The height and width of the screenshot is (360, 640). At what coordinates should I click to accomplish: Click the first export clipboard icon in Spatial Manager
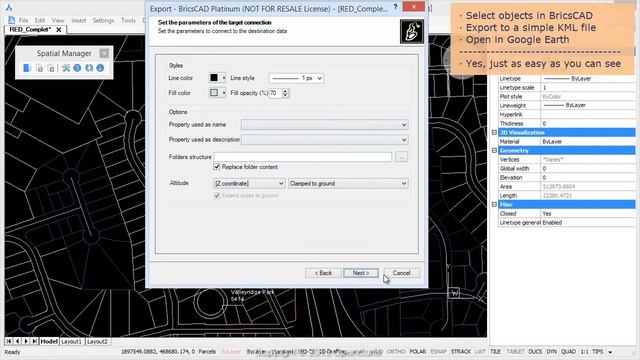(39, 68)
